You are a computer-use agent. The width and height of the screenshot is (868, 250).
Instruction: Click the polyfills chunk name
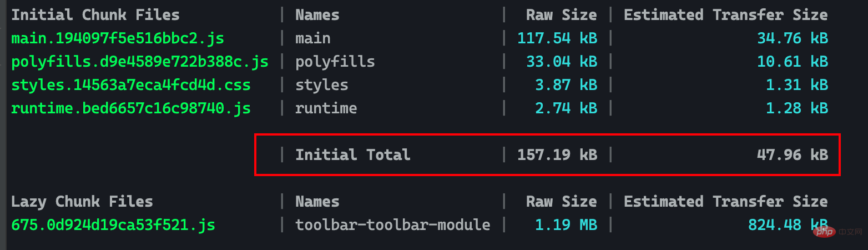tap(335, 62)
